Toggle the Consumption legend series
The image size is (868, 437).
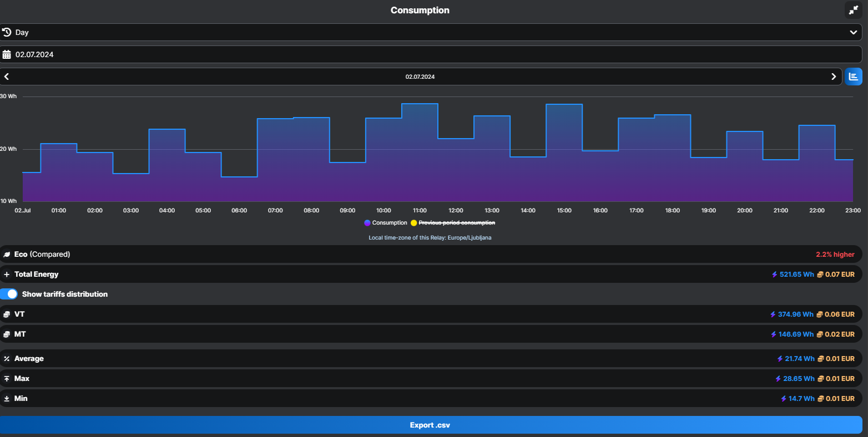click(386, 223)
